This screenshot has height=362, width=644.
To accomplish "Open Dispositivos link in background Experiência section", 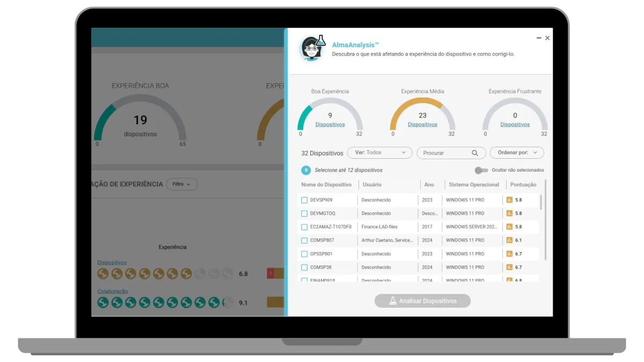I will (112, 263).
